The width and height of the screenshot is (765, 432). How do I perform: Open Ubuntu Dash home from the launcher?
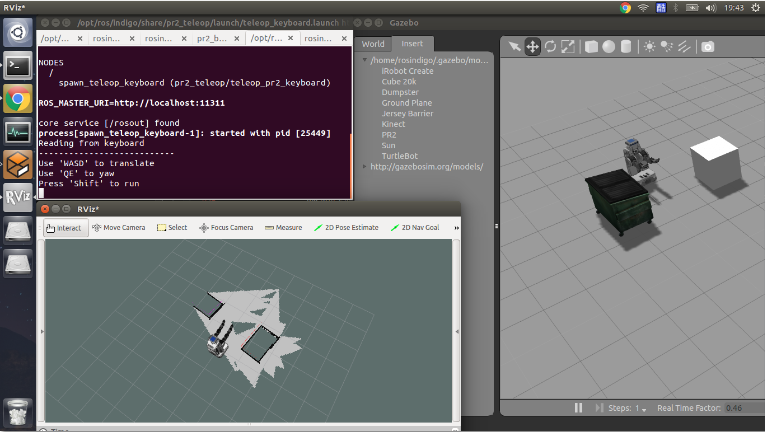(x=18, y=33)
